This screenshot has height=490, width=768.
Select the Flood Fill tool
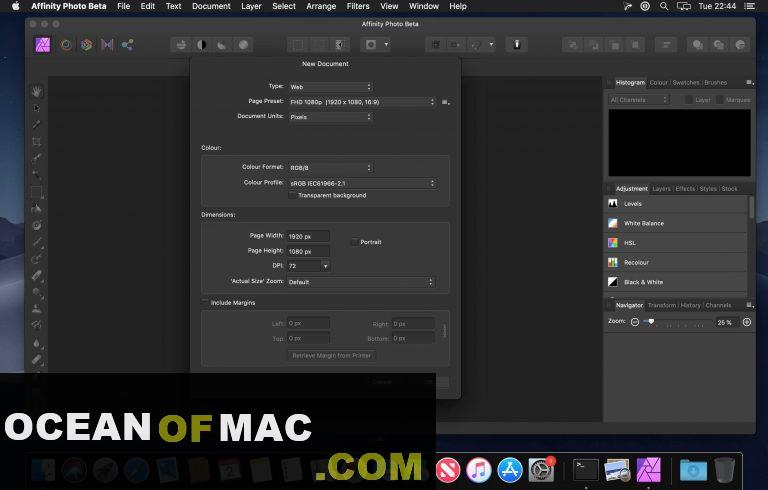[x=37, y=209]
